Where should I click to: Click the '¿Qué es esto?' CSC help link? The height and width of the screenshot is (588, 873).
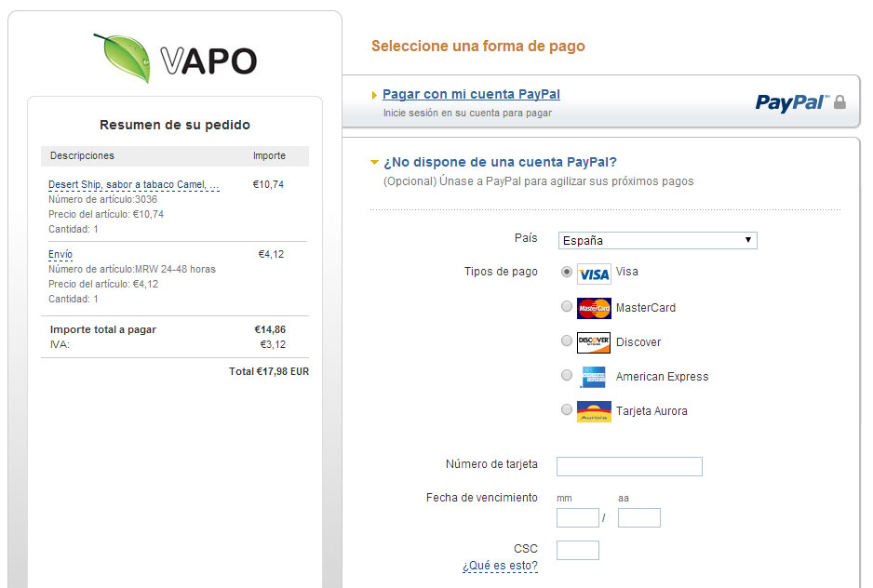click(500, 566)
